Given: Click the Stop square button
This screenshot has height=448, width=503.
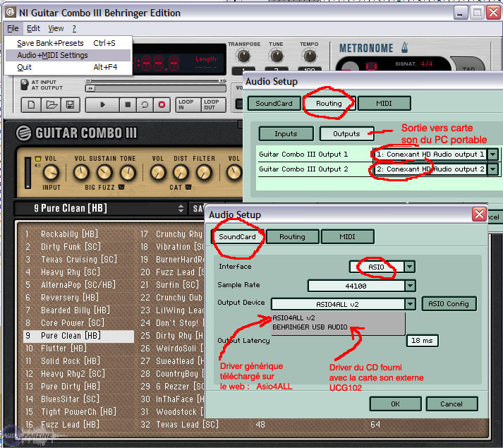Looking at the screenshot, I should (x=128, y=104).
